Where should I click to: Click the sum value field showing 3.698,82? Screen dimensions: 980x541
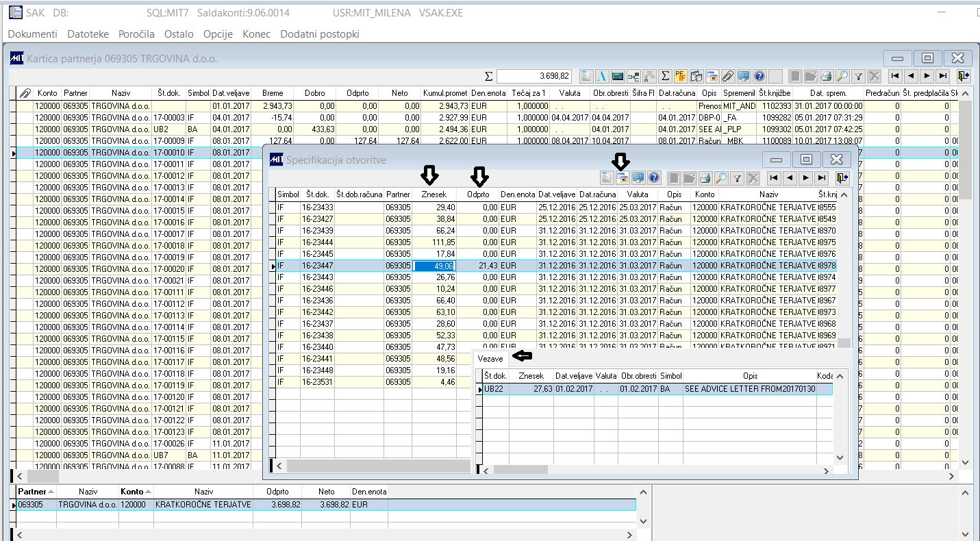[533, 76]
